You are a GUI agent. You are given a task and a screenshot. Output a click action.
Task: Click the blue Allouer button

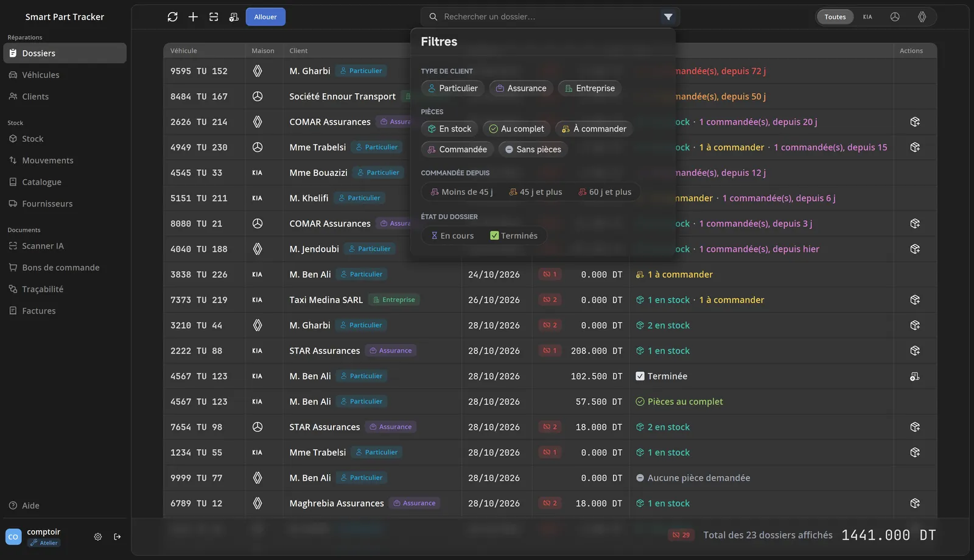pyautogui.click(x=265, y=17)
